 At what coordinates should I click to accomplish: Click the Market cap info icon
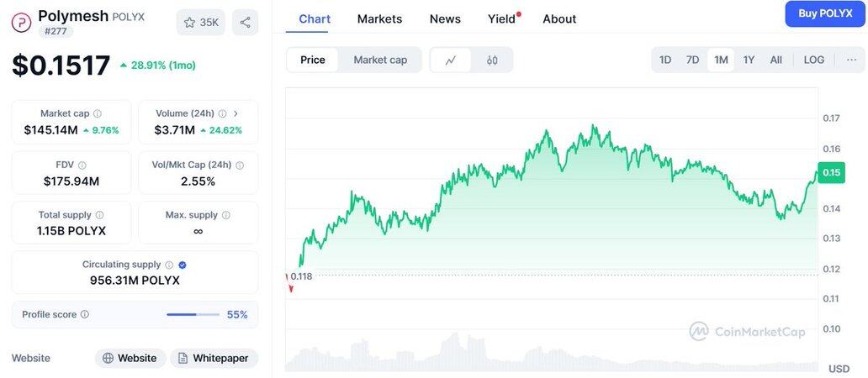98,113
